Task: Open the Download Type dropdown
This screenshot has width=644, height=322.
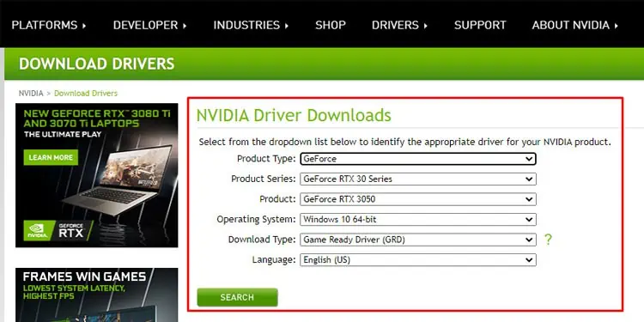Action: point(418,240)
